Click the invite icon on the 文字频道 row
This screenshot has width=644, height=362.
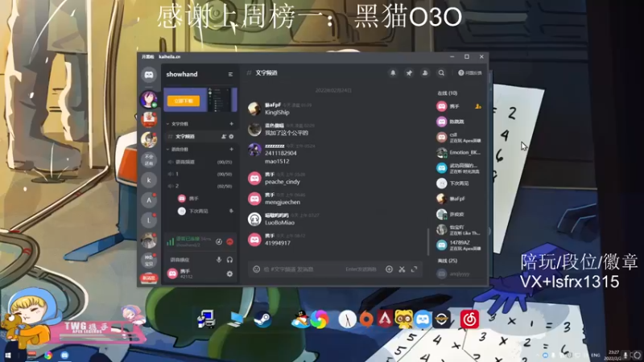point(224,136)
